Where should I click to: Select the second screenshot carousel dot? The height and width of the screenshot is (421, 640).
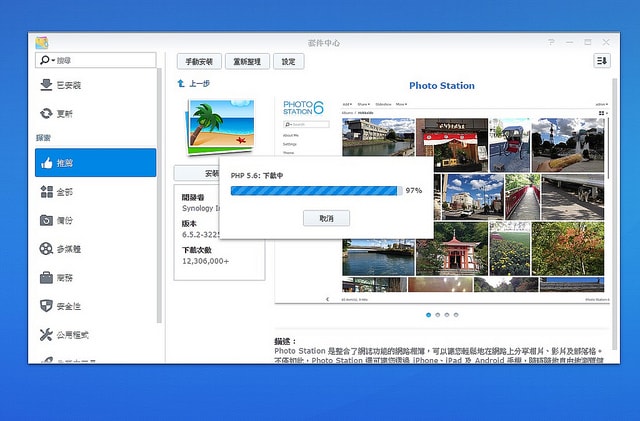[438, 314]
